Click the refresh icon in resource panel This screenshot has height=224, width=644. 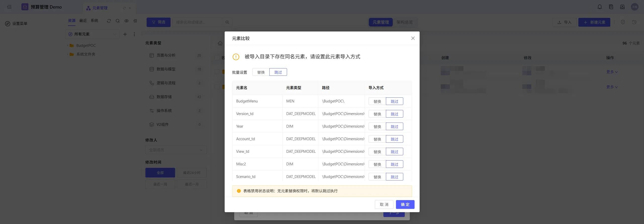click(x=109, y=21)
